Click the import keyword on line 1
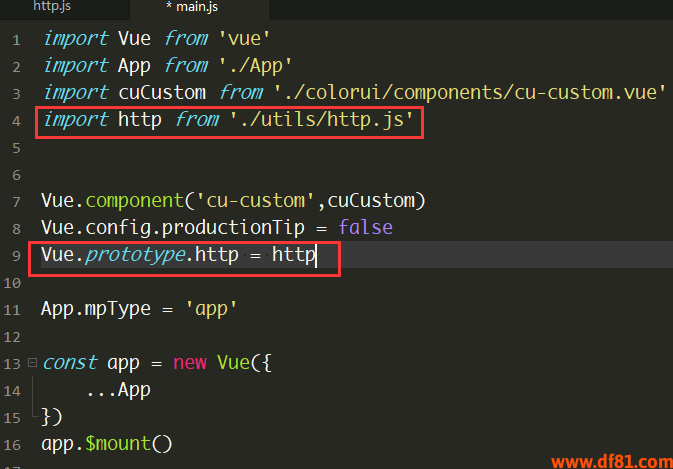This screenshot has height=469, width=673. point(76,39)
